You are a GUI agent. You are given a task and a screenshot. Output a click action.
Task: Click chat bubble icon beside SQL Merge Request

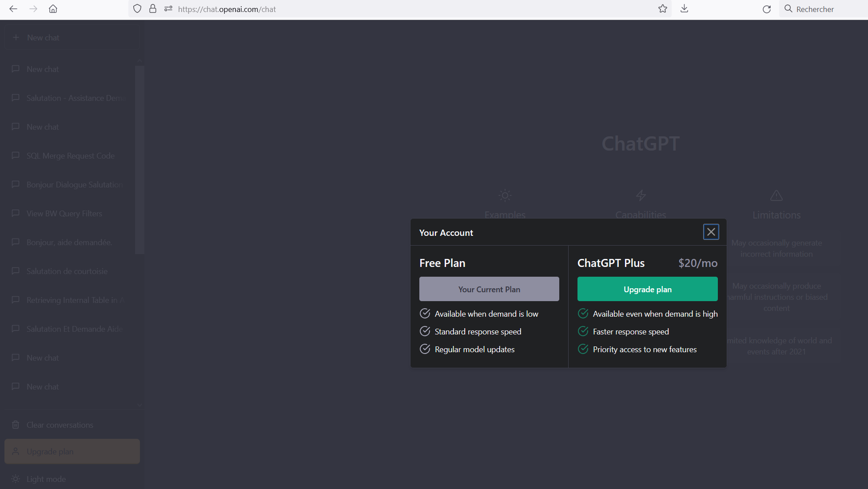[16, 155]
